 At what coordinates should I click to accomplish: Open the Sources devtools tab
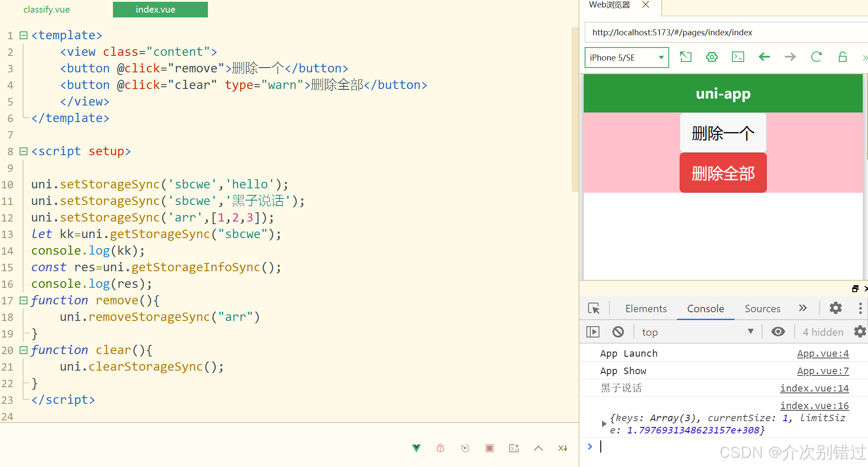tap(762, 309)
